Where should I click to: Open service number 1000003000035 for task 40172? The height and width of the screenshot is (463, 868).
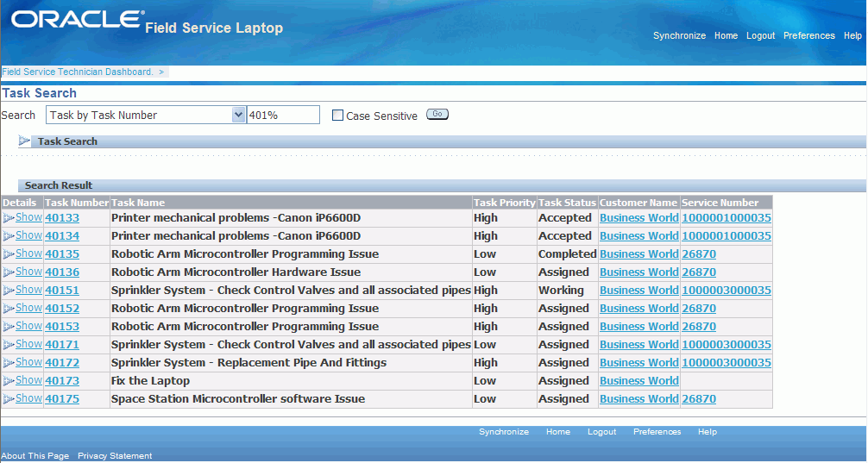pyautogui.click(x=726, y=363)
